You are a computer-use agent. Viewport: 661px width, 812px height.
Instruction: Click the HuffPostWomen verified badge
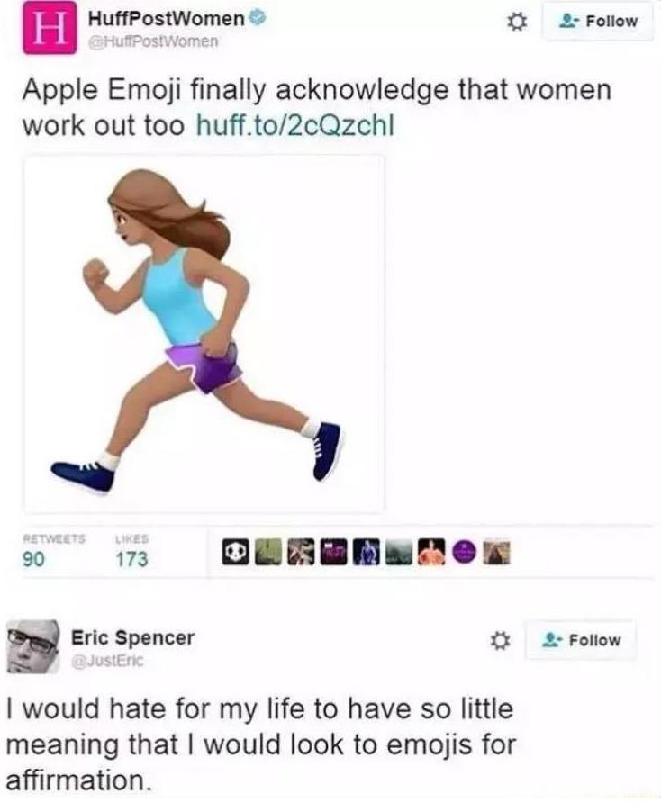pos(258,19)
